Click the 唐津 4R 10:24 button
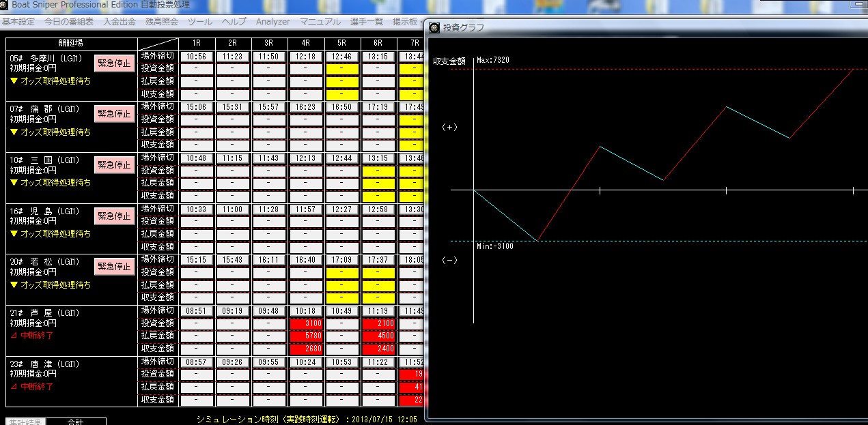The width and height of the screenshot is (868, 425). click(306, 362)
